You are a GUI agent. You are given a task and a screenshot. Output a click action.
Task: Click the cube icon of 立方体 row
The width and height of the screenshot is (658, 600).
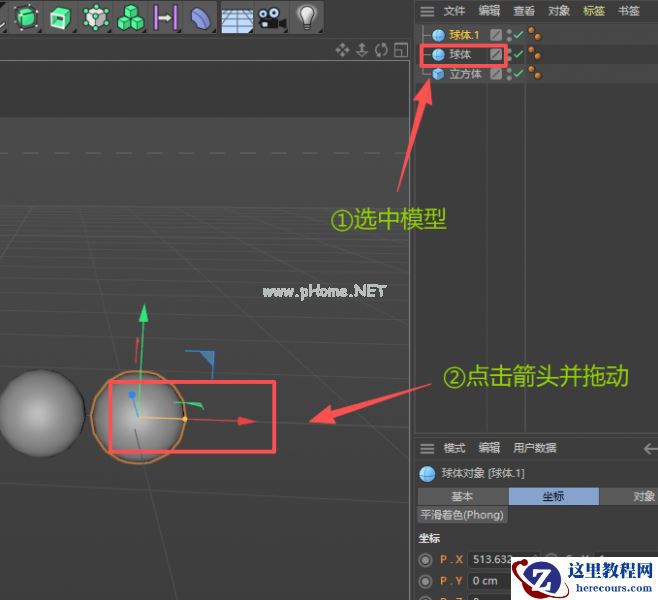pyautogui.click(x=438, y=74)
